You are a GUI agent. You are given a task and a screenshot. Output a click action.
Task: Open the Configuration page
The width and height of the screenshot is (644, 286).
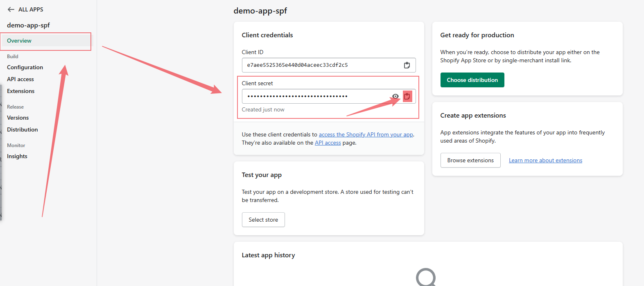[25, 67]
